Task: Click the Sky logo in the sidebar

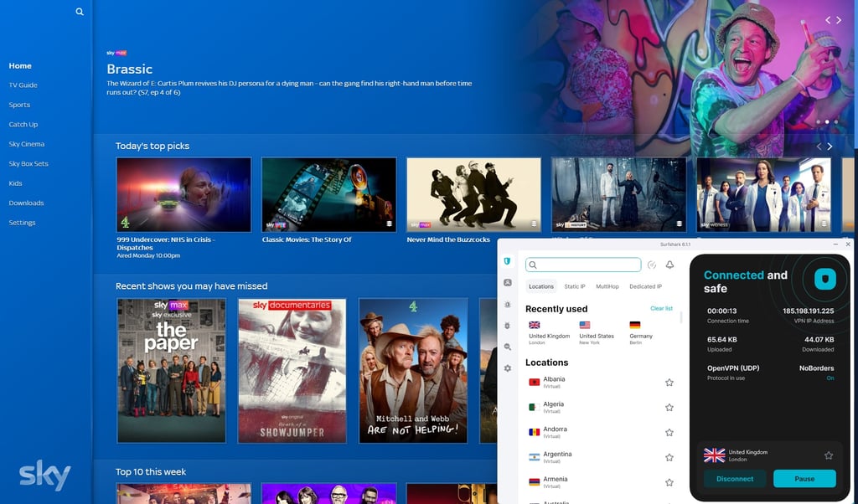Action: coord(45,475)
